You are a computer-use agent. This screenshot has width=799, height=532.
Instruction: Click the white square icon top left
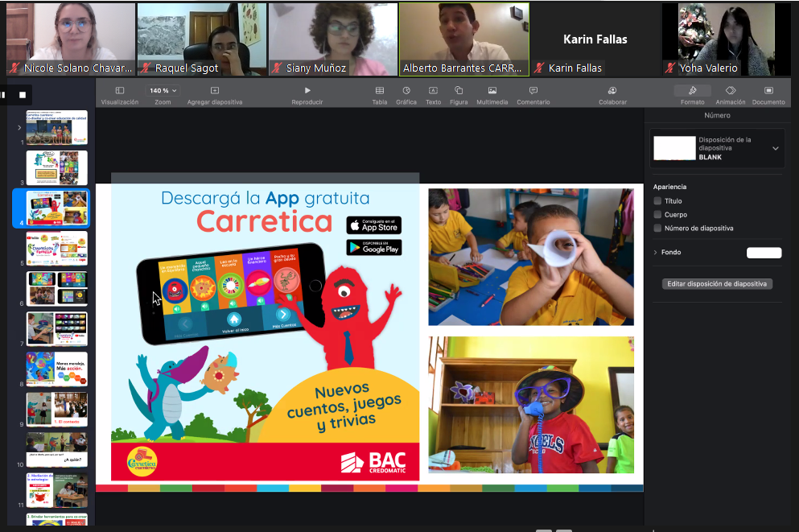pos(23,95)
